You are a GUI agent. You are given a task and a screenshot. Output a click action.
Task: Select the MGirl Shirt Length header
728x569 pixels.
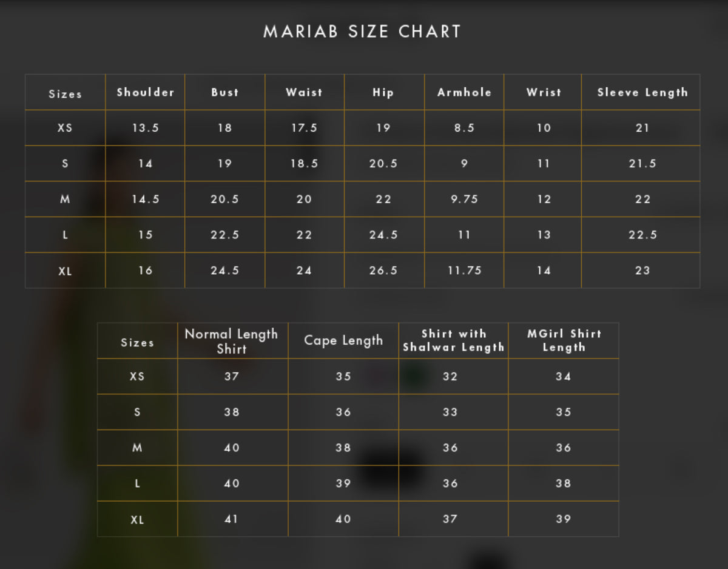coord(564,340)
